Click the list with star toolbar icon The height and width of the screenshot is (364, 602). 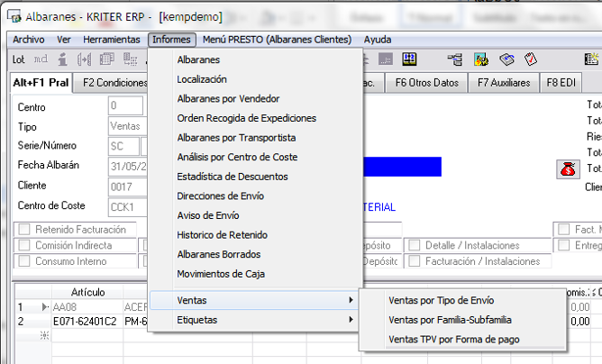pos(591,59)
